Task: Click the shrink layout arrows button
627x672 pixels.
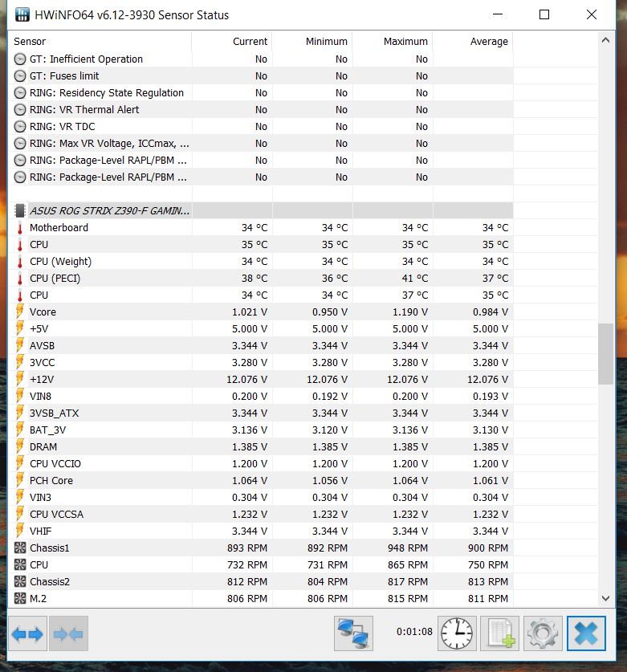Action: pos(68,633)
